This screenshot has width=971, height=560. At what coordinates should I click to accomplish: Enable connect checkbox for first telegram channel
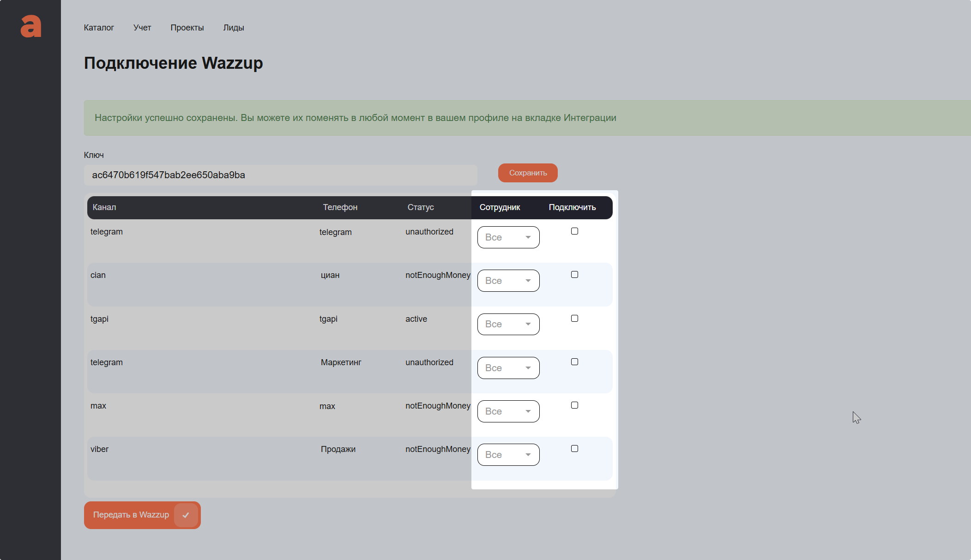pyautogui.click(x=574, y=231)
